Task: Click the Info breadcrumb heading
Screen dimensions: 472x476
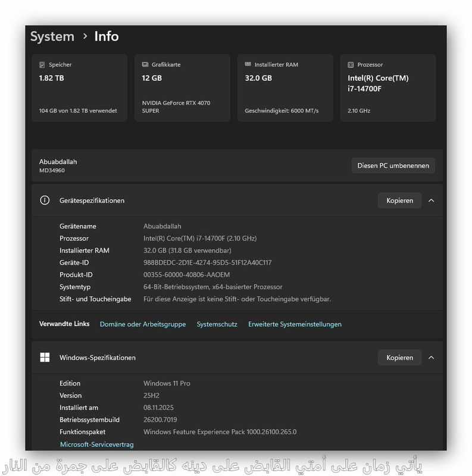Action: [x=107, y=36]
